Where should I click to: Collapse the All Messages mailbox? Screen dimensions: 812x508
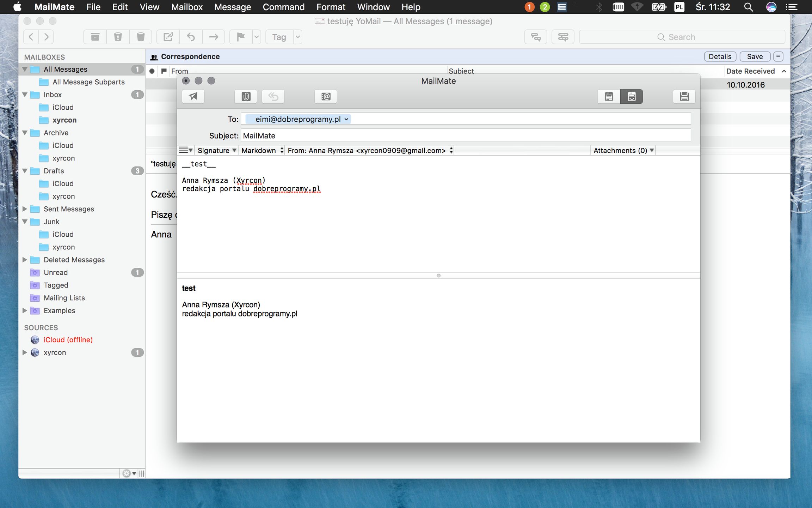(x=24, y=69)
